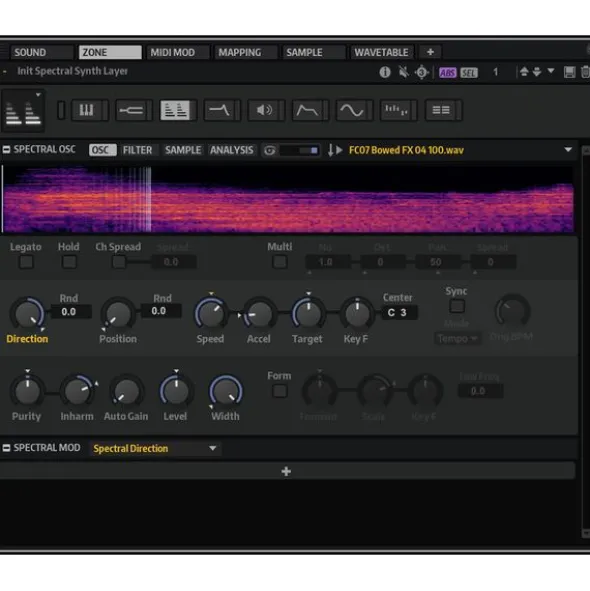Open the amplifier speaker section icon
The image size is (590, 591).
click(264, 110)
